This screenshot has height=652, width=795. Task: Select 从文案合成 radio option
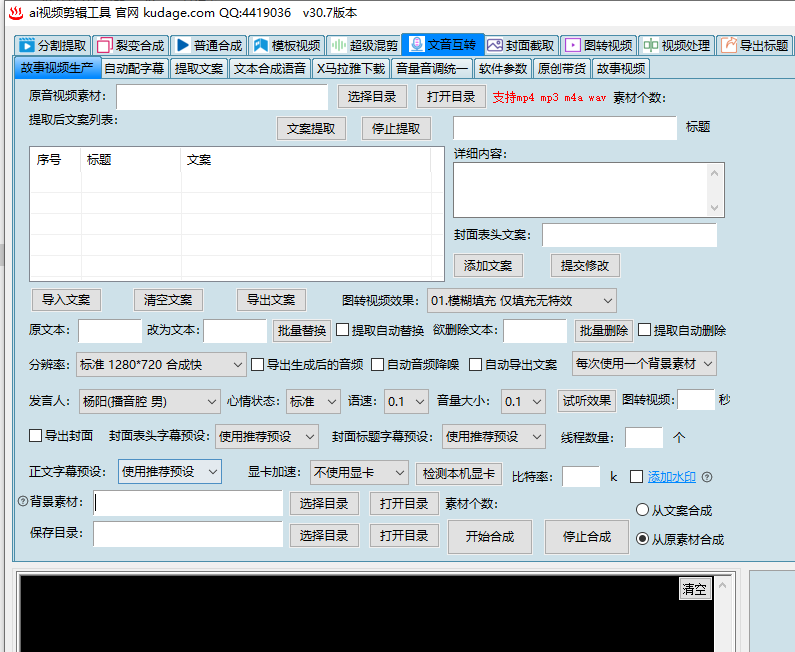642,510
